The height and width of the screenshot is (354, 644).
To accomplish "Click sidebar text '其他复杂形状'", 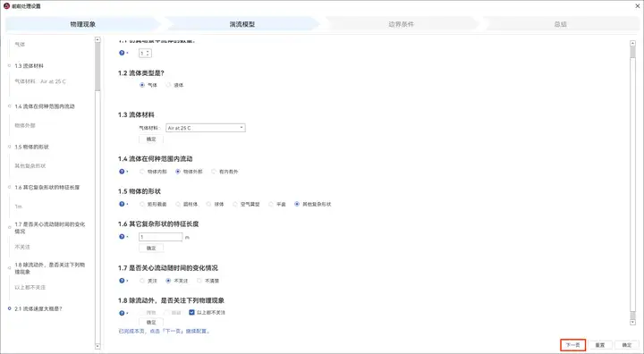I will click(30, 166).
